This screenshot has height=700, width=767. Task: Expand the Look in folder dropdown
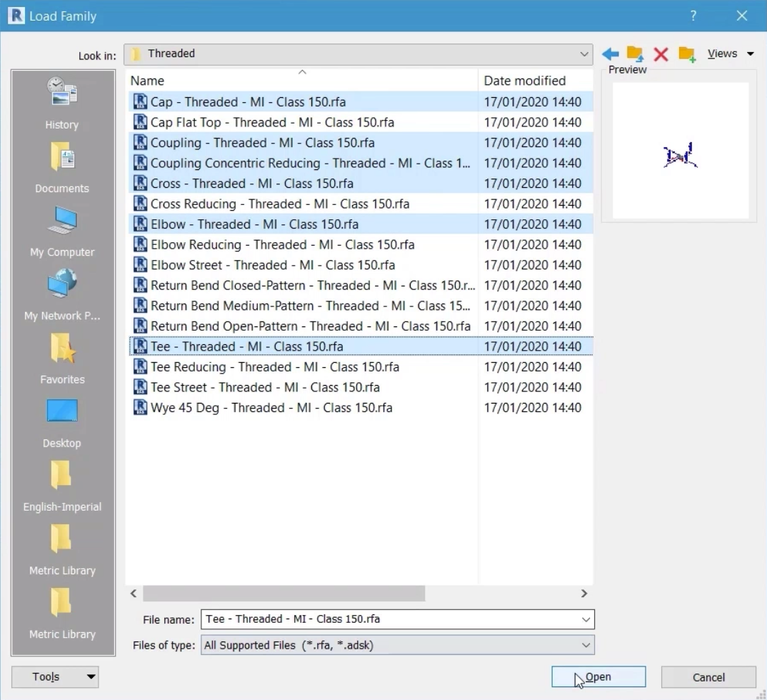[x=584, y=54]
